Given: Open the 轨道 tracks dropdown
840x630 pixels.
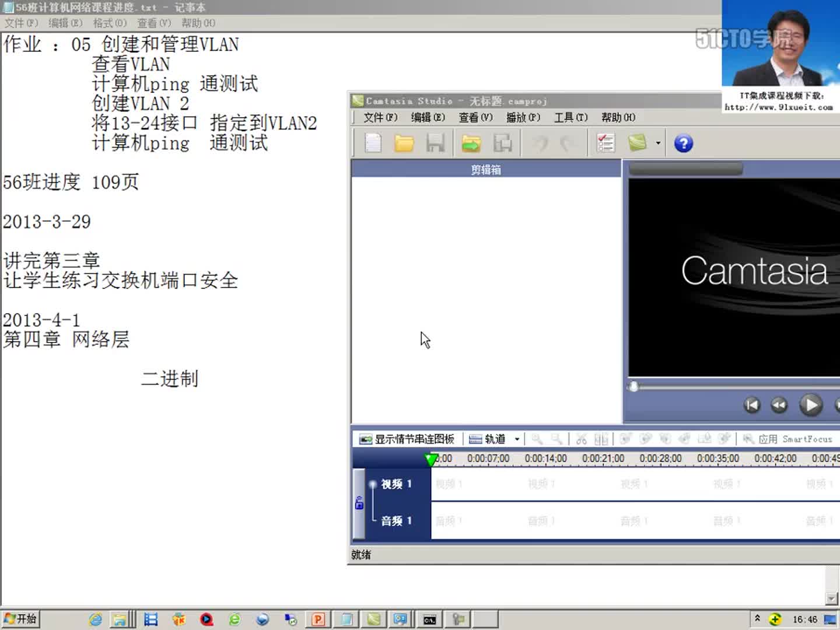Looking at the screenshot, I should click(x=495, y=439).
